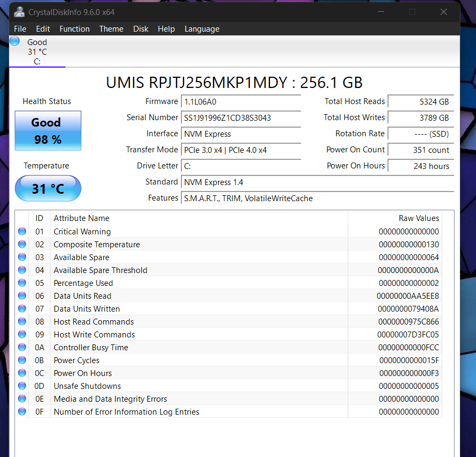
Task: Minimize the CrystalDiskInfo window
Action: 381,12
